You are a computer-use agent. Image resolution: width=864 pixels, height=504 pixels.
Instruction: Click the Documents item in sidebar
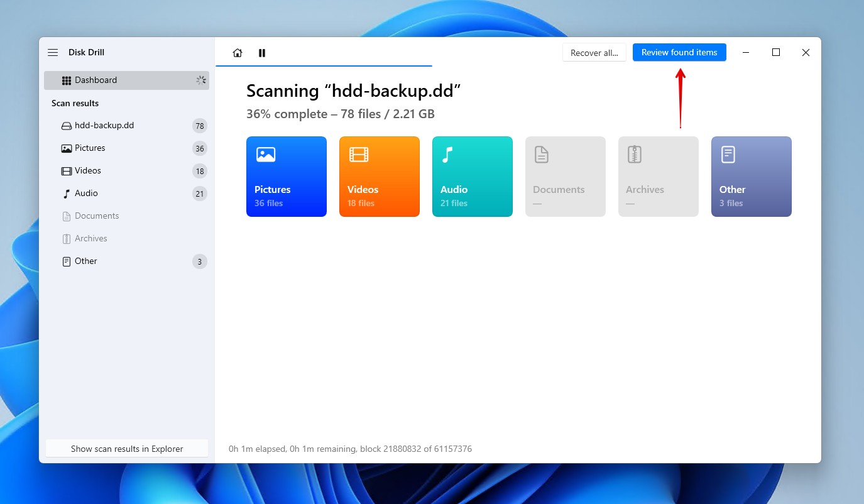tap(97, 216)
